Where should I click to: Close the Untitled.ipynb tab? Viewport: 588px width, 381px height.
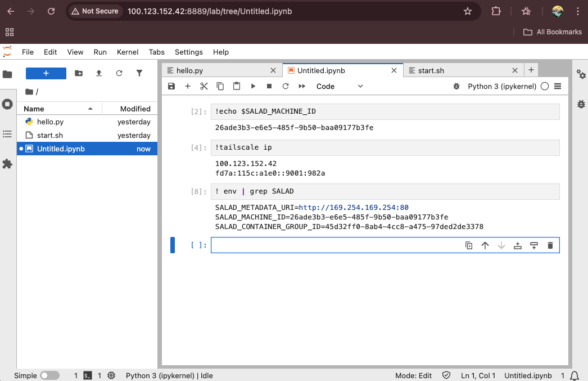coord(394,70)
